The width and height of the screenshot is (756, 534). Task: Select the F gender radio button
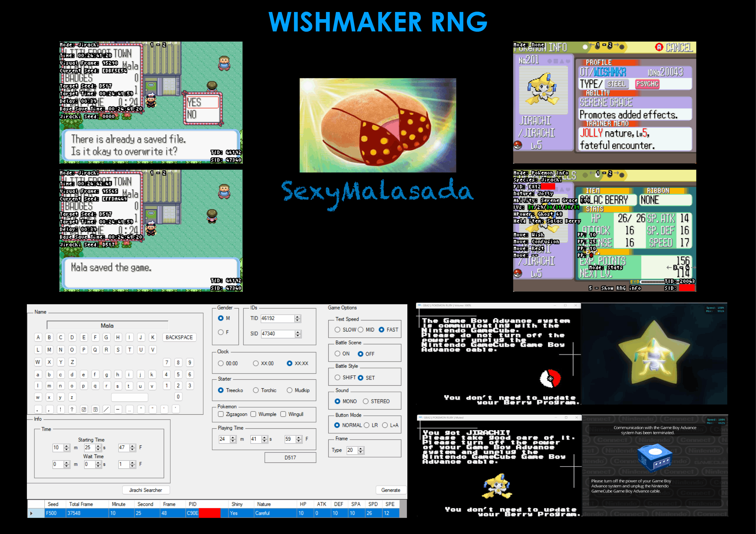pos(221,332)
